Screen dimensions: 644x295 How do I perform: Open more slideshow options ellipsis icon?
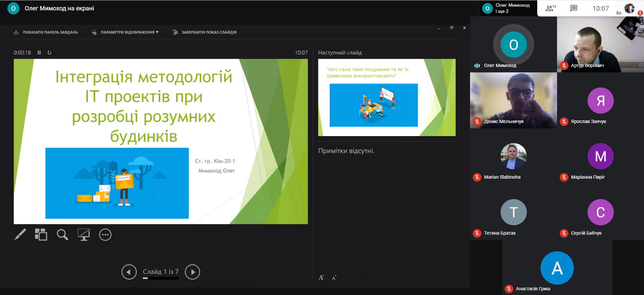click(x=105, y=235)
